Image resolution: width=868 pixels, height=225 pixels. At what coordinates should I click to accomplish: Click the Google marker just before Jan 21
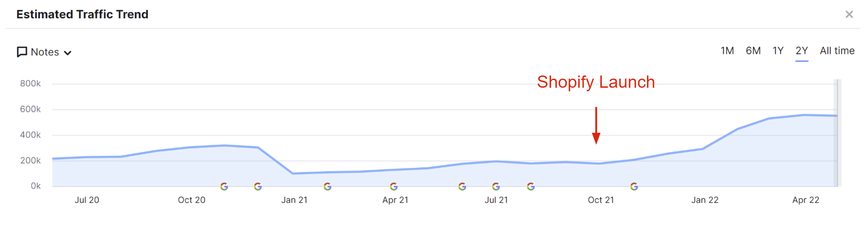pos(258,186)
